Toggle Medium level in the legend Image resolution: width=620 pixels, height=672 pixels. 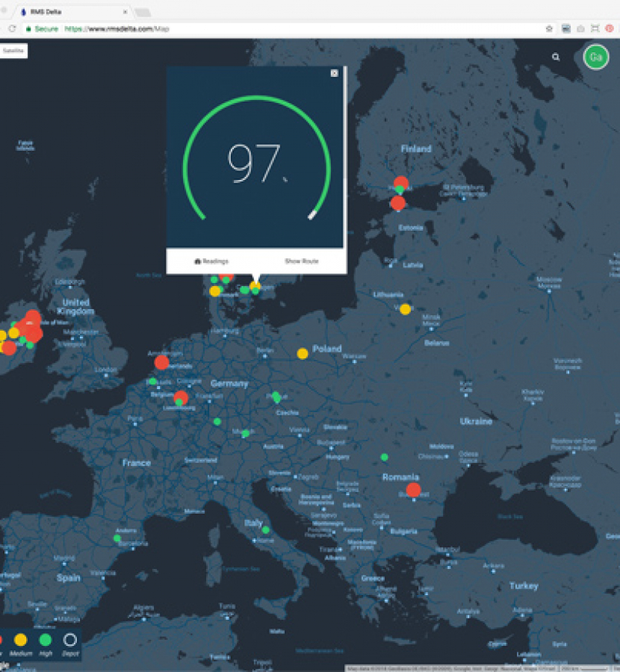point(21,644)
